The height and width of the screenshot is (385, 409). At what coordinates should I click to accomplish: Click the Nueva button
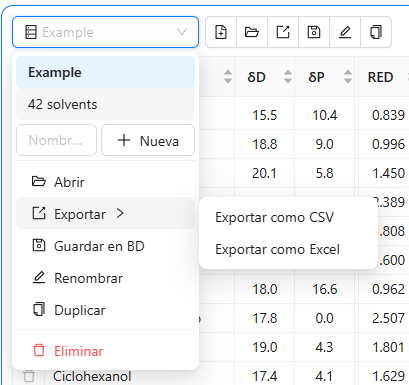click(148, 140)
